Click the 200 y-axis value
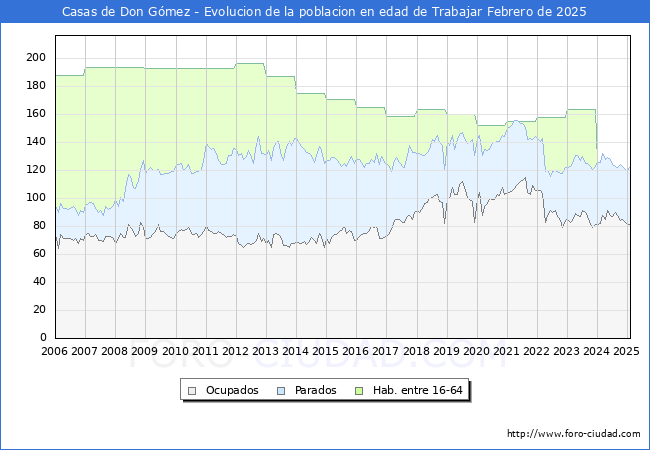The image size is (650, 450). click(36, 58)
